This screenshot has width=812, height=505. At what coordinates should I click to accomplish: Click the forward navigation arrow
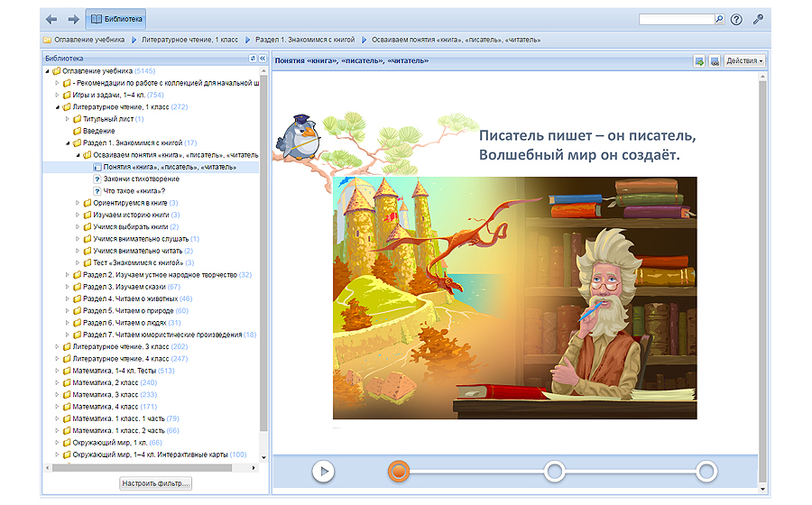(73, 19)
